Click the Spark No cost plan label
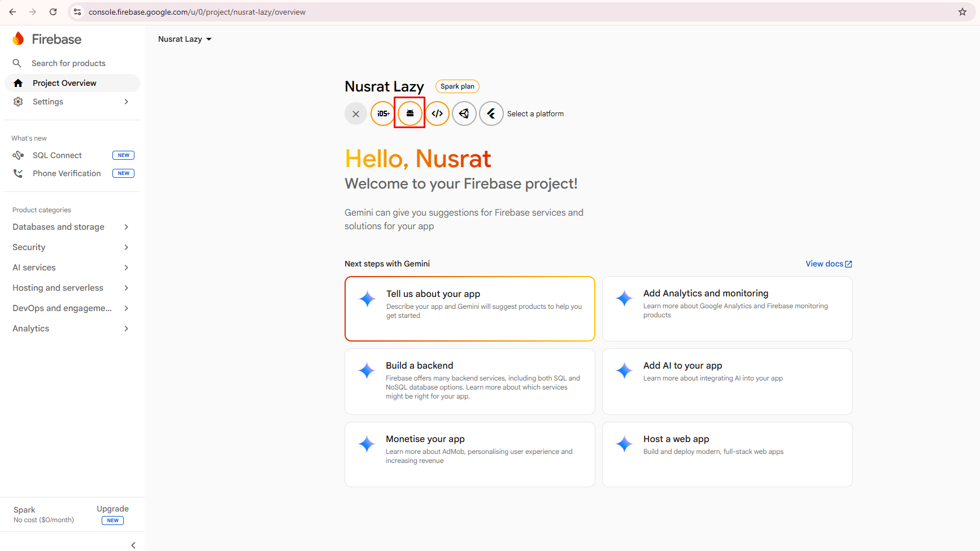Viewport: 980px width, 551px height. (x=43, y=514)
